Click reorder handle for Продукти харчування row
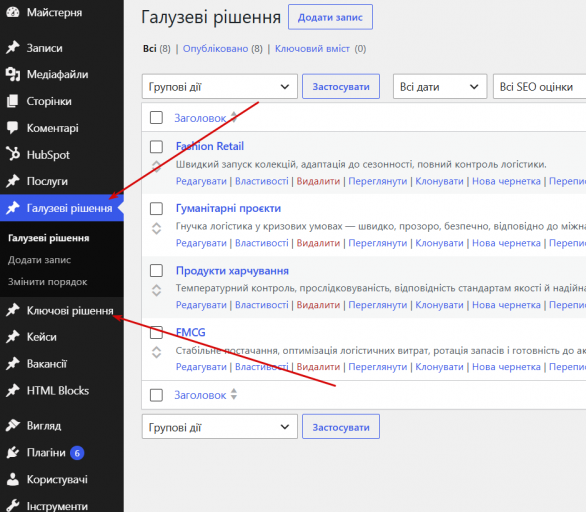 click(x=157, y=290)
